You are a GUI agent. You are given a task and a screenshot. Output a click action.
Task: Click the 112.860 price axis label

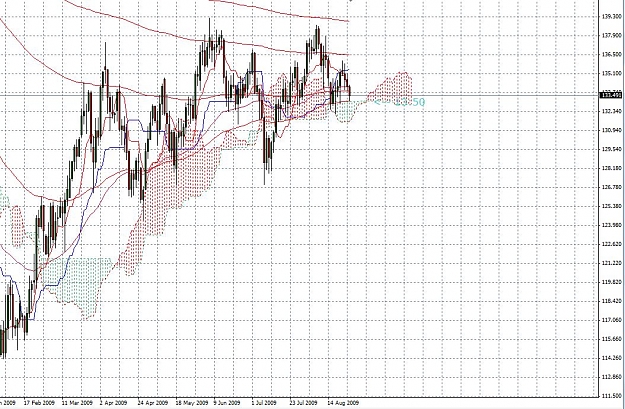(x=612, y=377)
